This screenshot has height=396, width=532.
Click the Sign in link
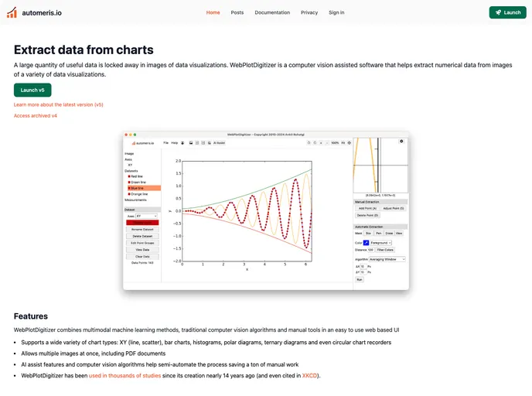pos(336,12)
